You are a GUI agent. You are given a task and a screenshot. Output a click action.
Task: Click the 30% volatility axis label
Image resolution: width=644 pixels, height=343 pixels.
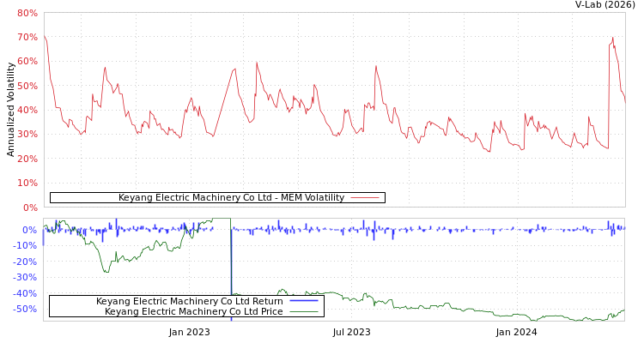[27, 135]
